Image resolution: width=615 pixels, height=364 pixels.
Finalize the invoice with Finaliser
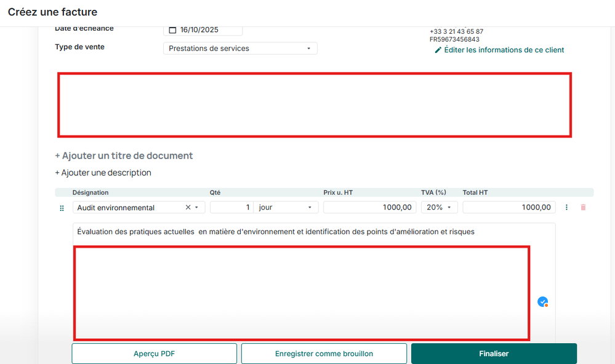(494, 354)
